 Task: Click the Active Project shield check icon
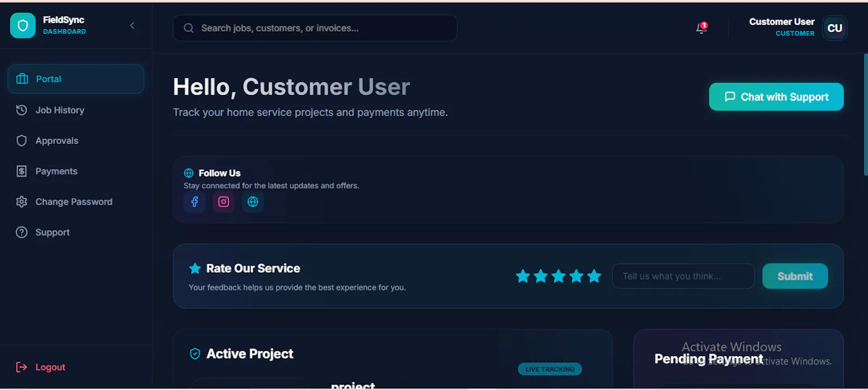(x=195, y=354)
